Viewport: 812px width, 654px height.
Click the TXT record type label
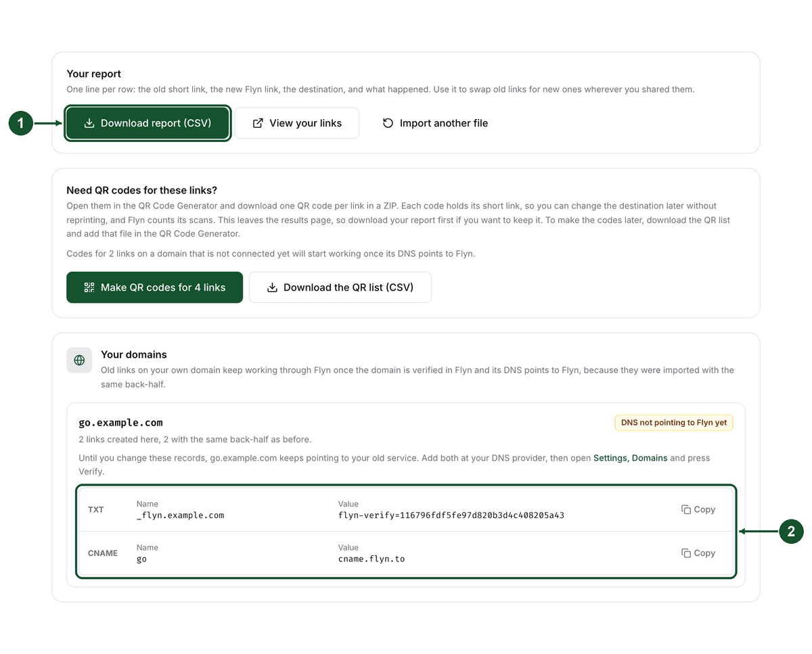96,509
